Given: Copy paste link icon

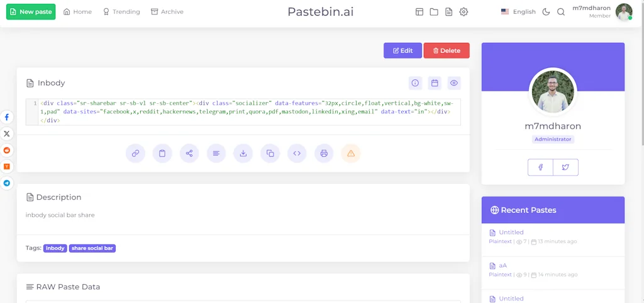Looking at the screenshot, I should coord(135,153).
